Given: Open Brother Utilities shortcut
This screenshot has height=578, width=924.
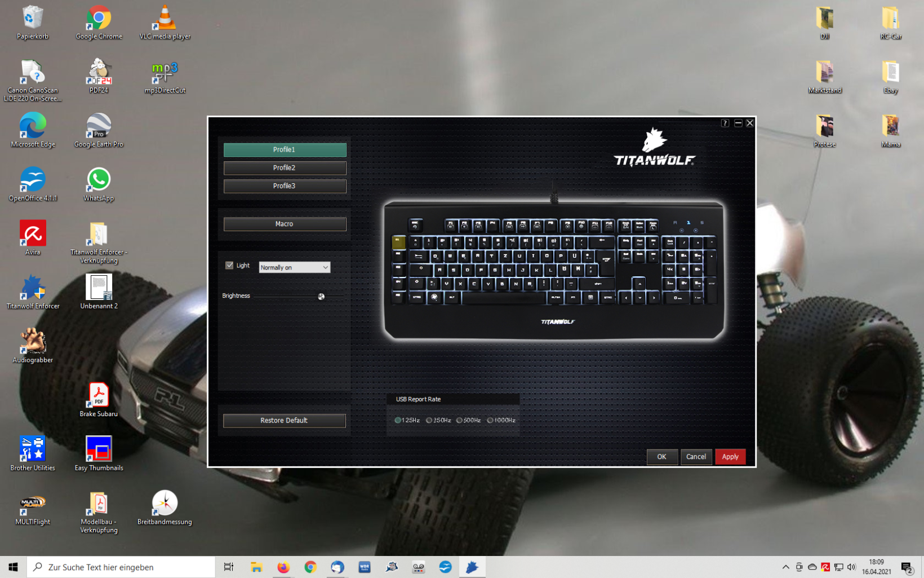Looking at the screenshot, I should [33, 453].
